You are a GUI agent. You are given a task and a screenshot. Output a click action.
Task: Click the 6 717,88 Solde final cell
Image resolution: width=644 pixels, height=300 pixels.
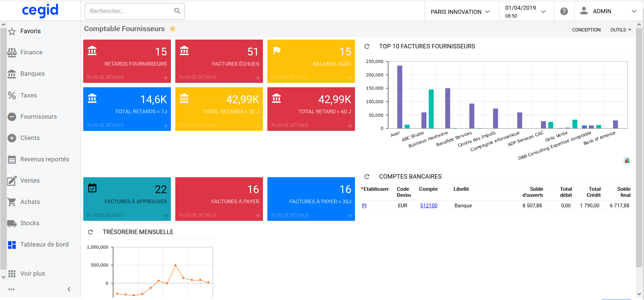point(619,206)
